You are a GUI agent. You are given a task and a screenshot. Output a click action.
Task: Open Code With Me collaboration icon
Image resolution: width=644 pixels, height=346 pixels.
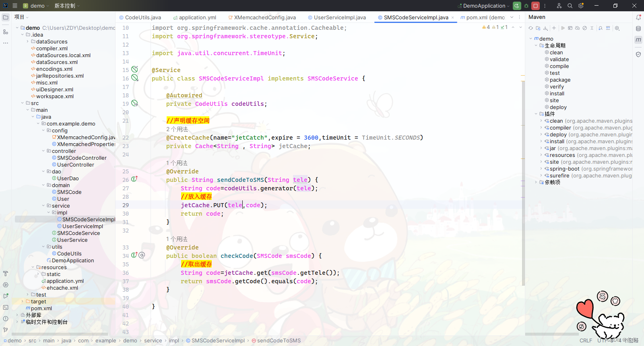[559, 6]
